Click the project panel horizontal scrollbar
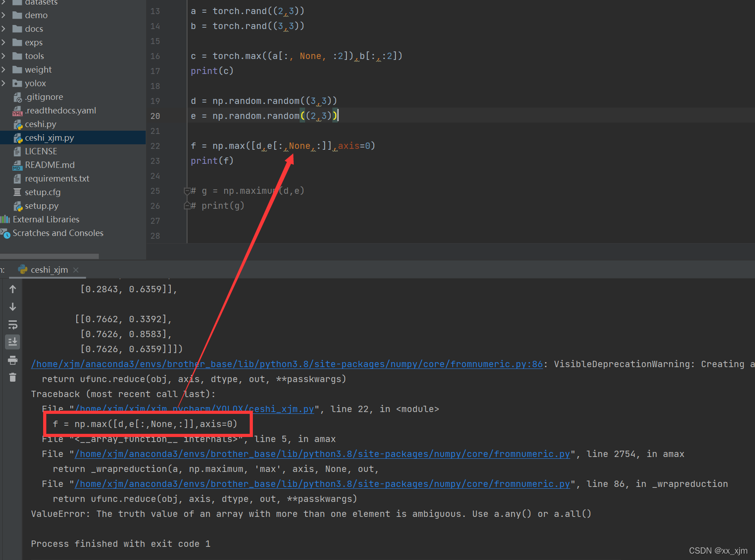The image size is (755, 560). [49, 256]
